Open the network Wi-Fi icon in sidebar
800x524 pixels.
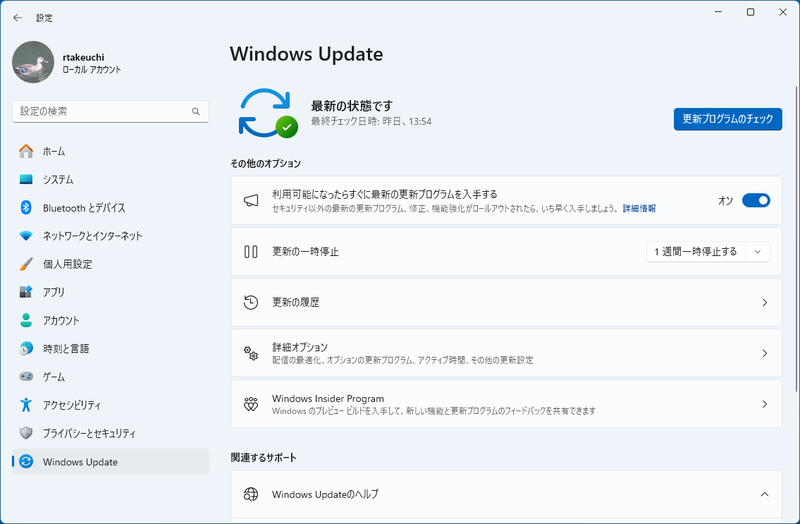coord(26,236)
